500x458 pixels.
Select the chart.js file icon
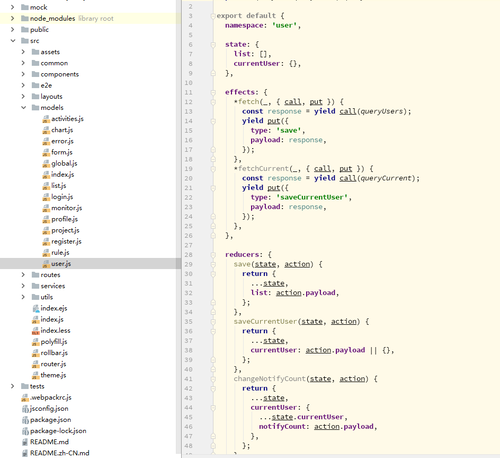(46, 130)
